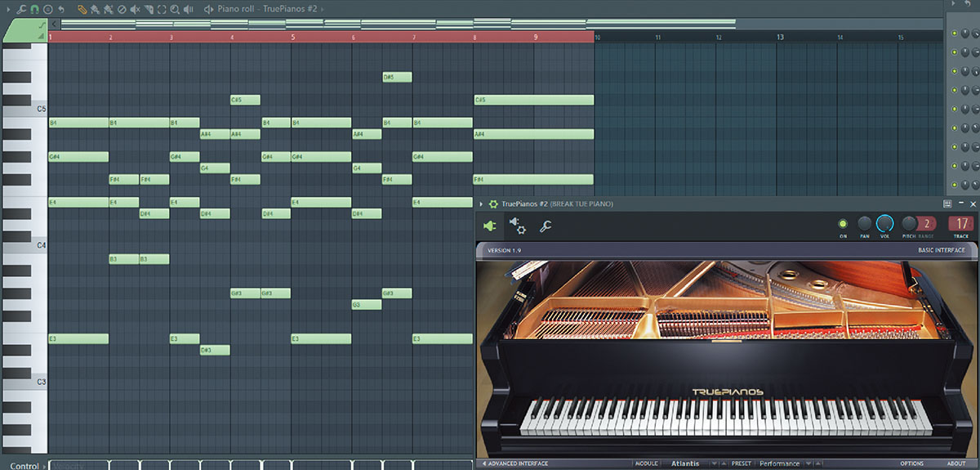The width and height of the screenshot is (980, 470).
Task: Click the back arrow beside the overview strip
Action: click(x=54, y=25)
